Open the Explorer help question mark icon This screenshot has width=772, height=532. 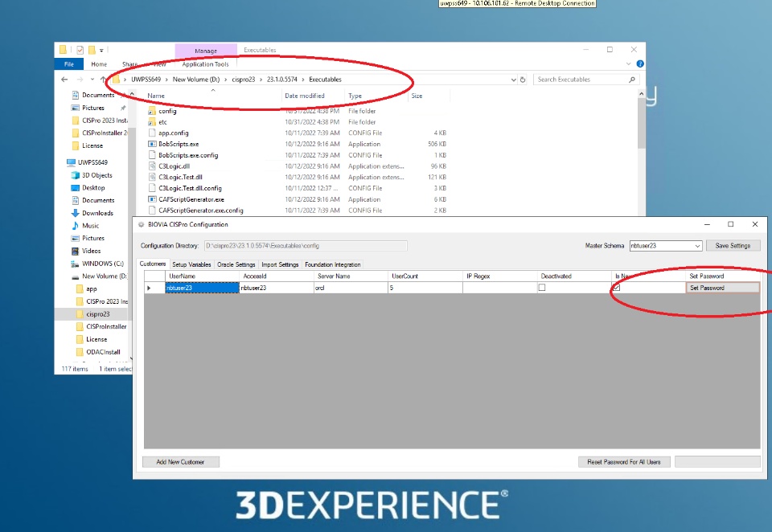[640, 64]
